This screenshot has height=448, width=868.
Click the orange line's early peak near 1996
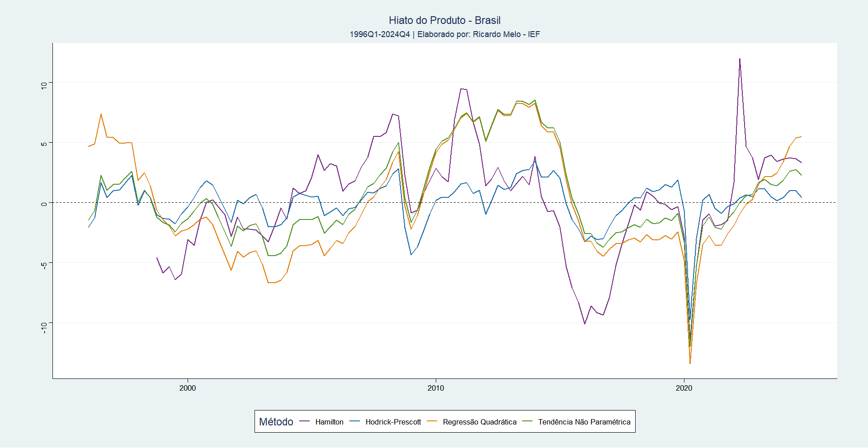click(101, 114)
